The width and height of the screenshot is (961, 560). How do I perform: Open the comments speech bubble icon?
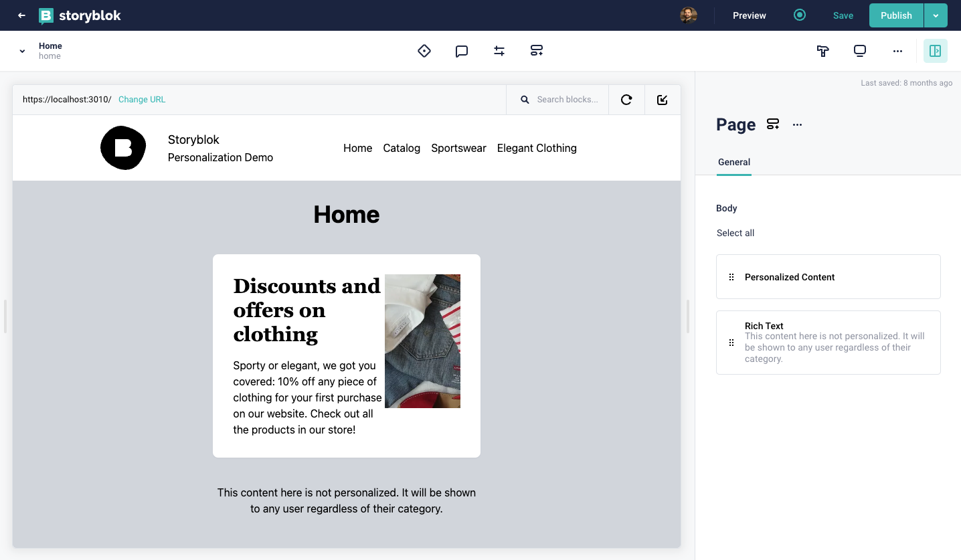[x=462, y=51]
